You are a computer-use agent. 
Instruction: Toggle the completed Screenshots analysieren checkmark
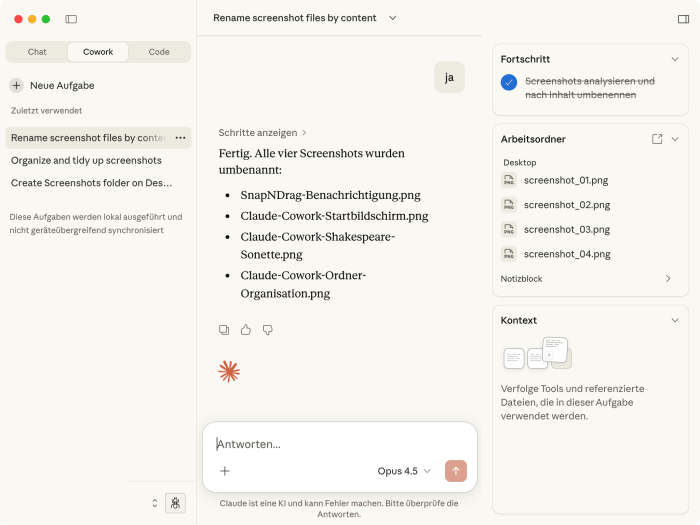(x=509, y=83)
